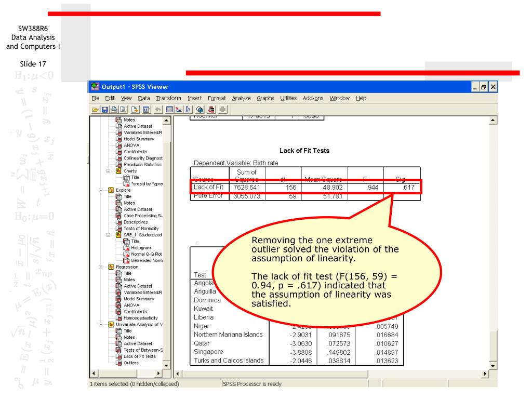The width and height of the screenshot is (532, 399).
Task: Click the gray plus Designate Window icon
Action: tap(223, 110)
